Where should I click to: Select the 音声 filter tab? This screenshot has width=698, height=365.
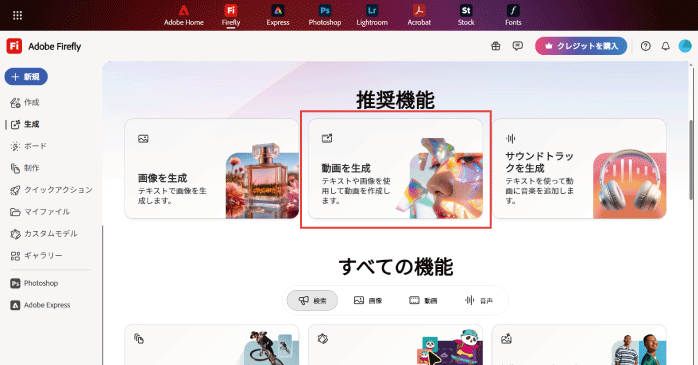coord(479,300)
